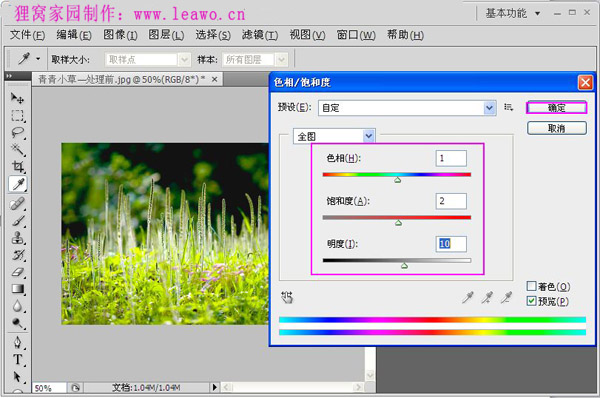The image size is (600, 398).
Task: Select the Crop tool
Action: click(x=17, y=166)
